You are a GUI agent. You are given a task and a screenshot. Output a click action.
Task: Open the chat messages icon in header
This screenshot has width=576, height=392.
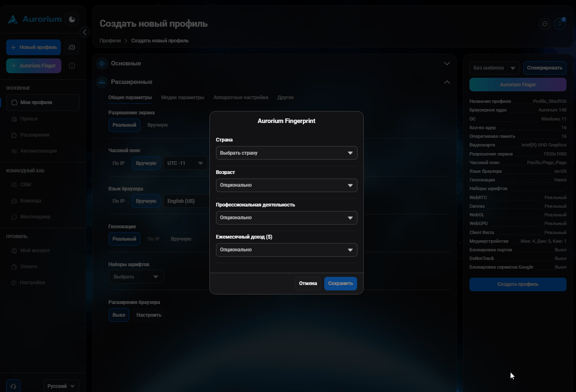[x=545, y=24]
